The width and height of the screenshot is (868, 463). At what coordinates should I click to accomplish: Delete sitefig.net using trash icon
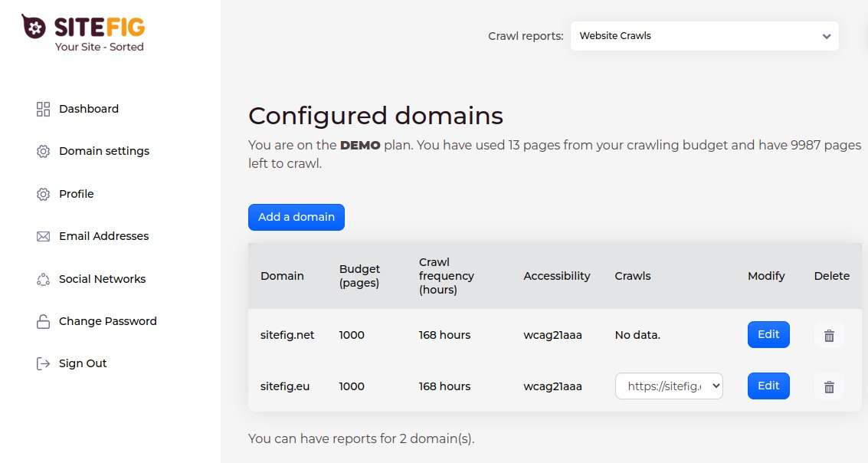[828, 335]
